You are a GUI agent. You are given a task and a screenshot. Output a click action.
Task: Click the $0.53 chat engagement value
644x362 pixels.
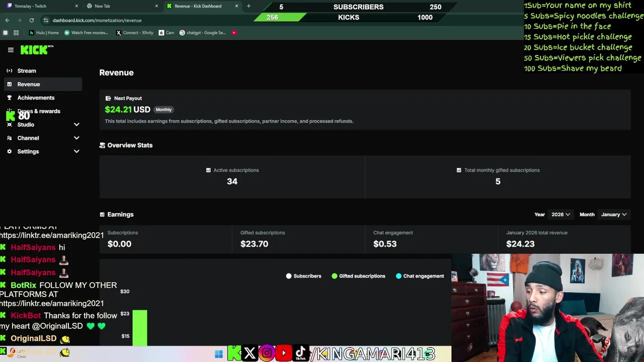tap(385, 244)
